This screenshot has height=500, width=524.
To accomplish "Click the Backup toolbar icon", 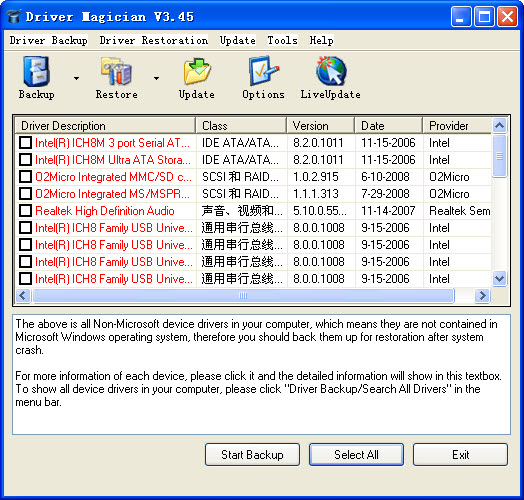I will [x=37, y=72].
